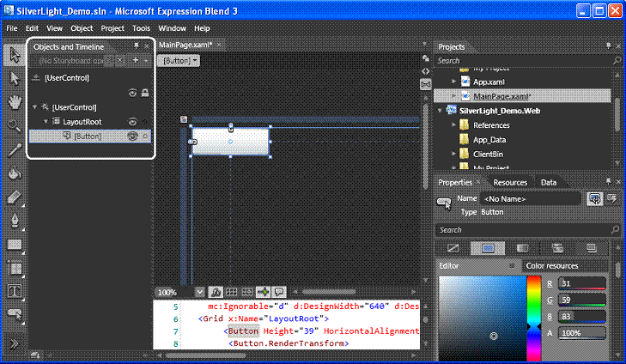Select MainPage.xaml in Projects panel
626x364 pixels.
[x=522, y=96]
